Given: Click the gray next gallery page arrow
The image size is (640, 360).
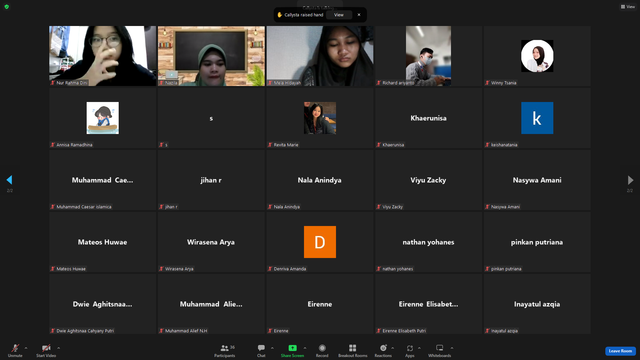Looking at the screenshot, I should pyautogui.click(x=630, y=180).
